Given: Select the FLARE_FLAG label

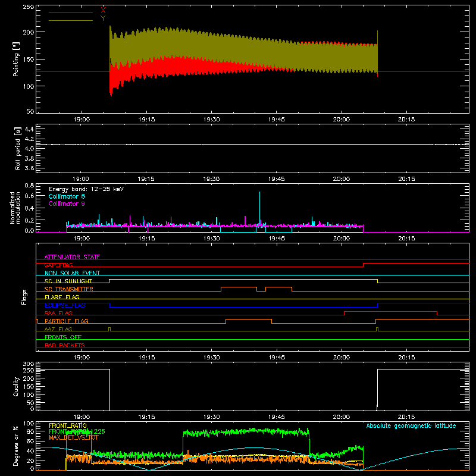Looking at the screenshot, I should pyautogui.click(x=62, y=297).
